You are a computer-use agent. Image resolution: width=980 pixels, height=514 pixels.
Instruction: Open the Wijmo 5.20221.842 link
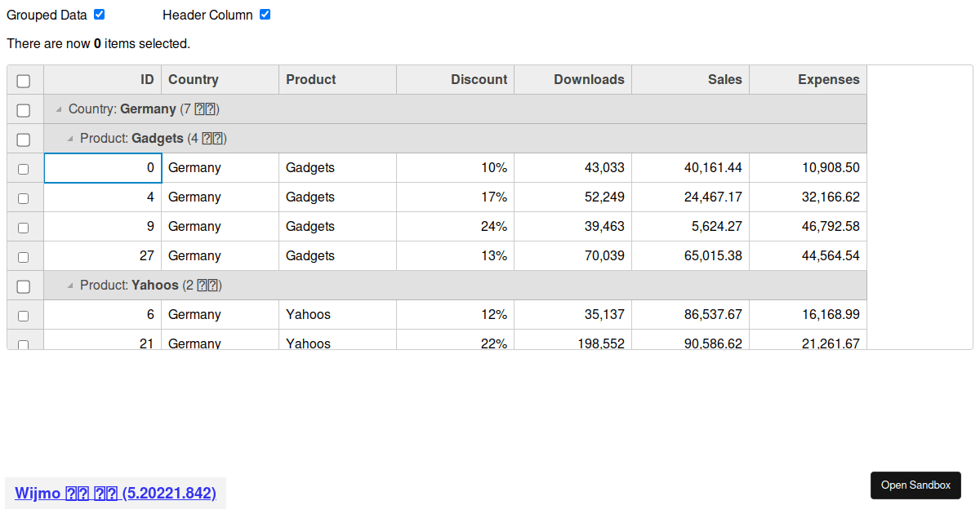(x=115, y=493)
